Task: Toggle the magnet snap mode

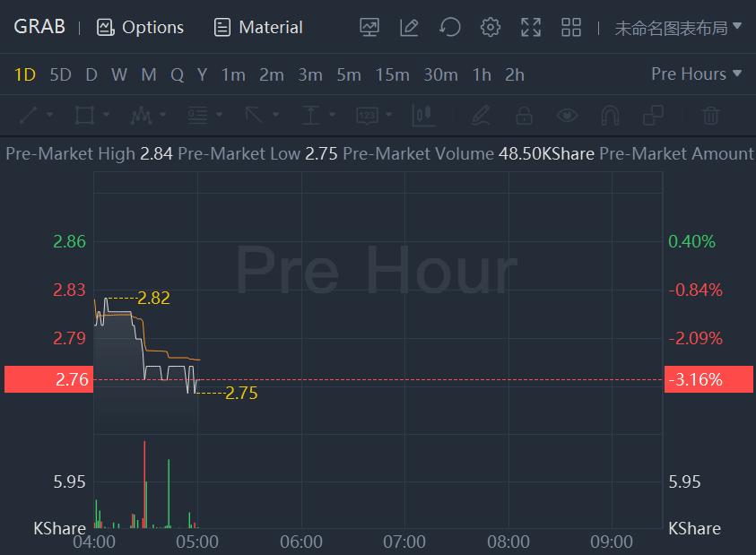Action: tap(610, 115)
